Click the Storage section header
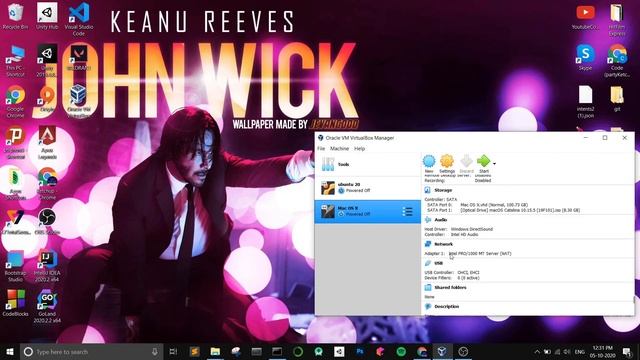Image resolution: width=640 pixels, height=360 pixels. [443, 190]
